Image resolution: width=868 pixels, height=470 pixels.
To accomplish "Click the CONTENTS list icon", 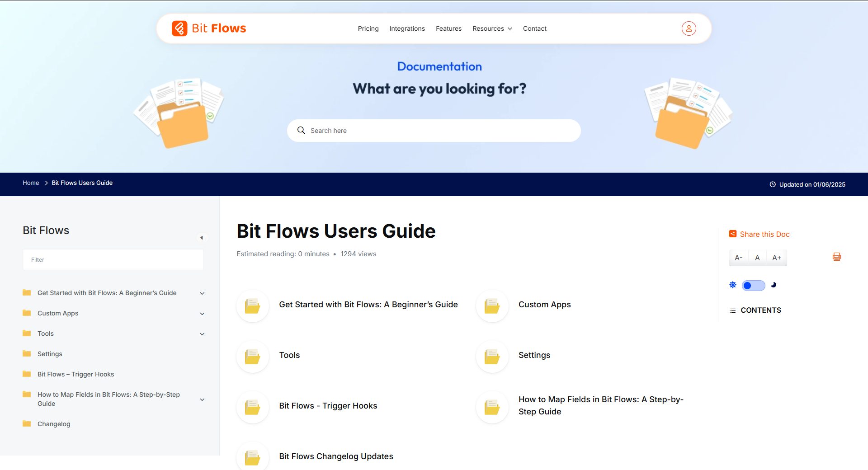I will (x=732, y=310).
